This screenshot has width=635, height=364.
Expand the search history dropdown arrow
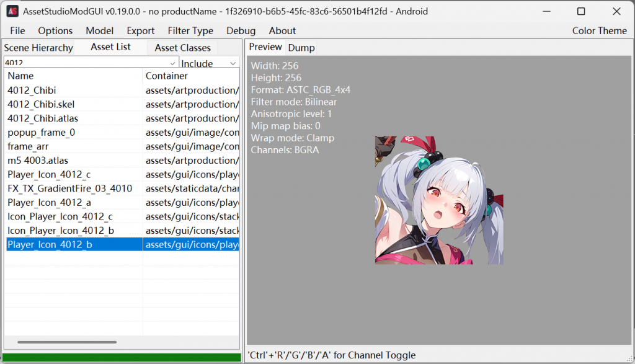173,63
